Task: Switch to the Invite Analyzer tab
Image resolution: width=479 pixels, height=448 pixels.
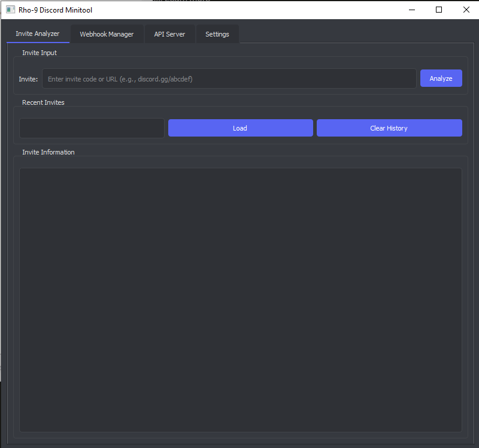Action: point(38,34)
